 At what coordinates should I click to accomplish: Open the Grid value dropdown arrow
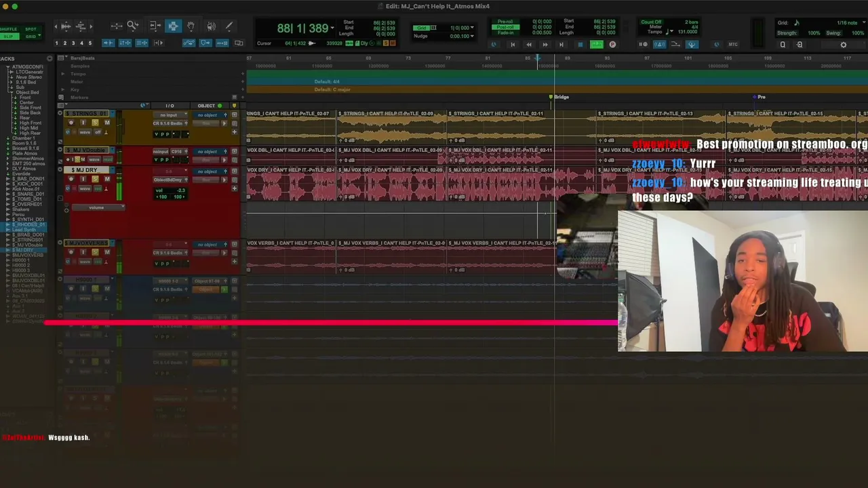[x=473, y=28]
